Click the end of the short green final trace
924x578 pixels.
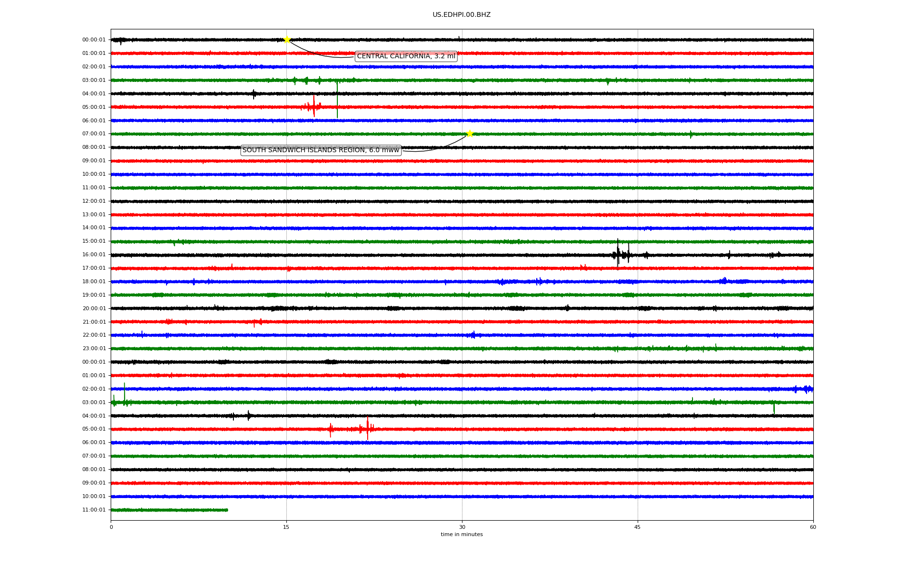click(227, 510)
